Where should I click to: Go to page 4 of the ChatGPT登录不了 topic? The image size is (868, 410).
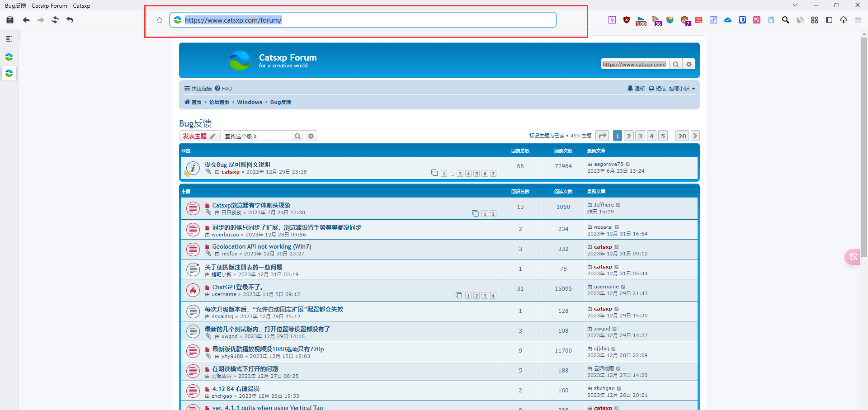pos(493,296)
